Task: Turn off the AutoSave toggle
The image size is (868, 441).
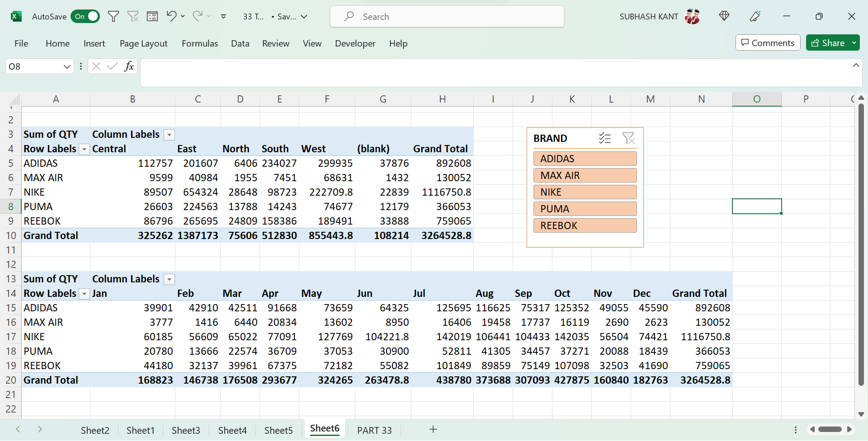Action: click(85, 16)
